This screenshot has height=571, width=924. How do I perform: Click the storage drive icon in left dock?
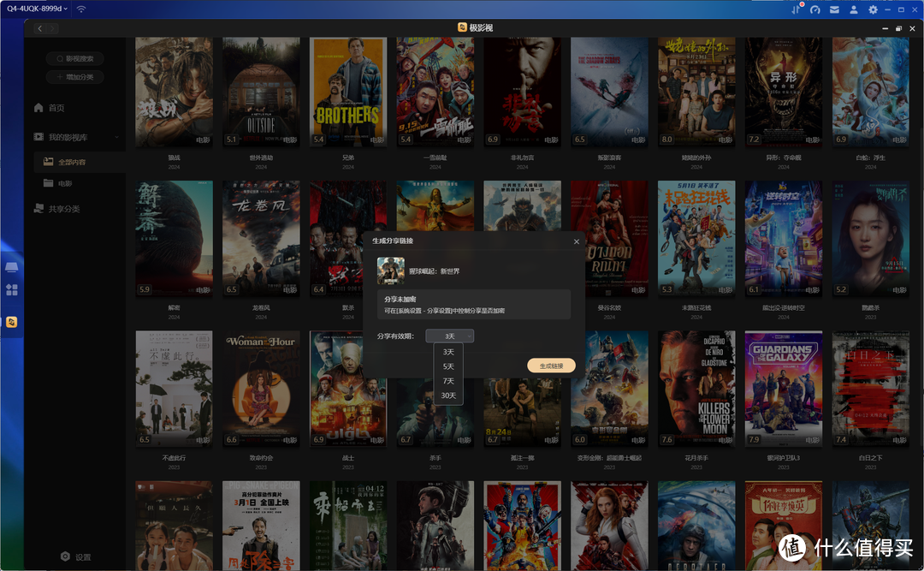(x=12, y=269)
